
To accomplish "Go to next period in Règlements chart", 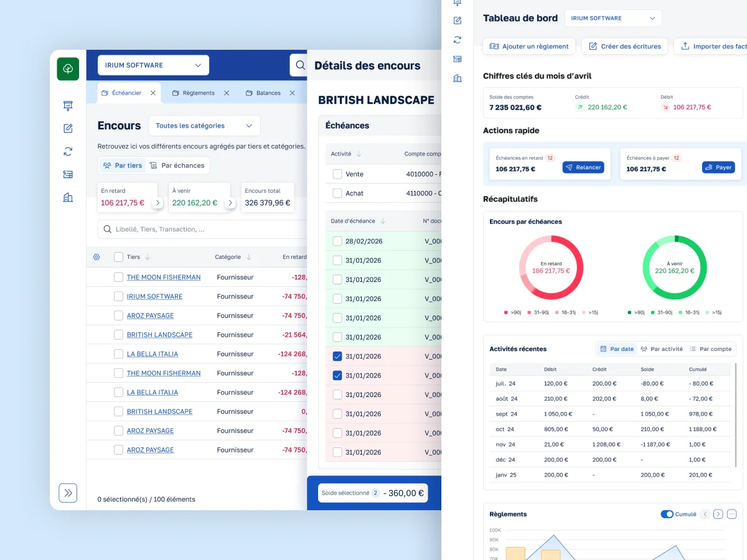I will (718, 514).
